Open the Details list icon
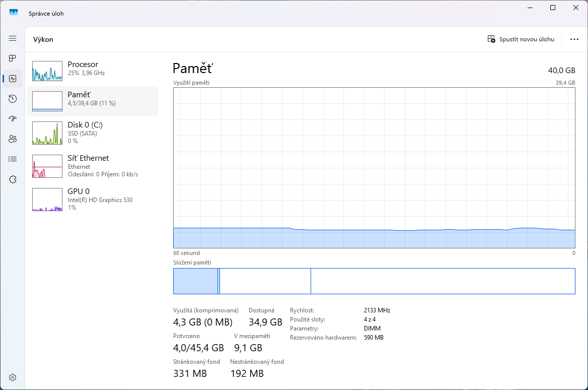This screenshot has height=390, width=588. point(13,159)
